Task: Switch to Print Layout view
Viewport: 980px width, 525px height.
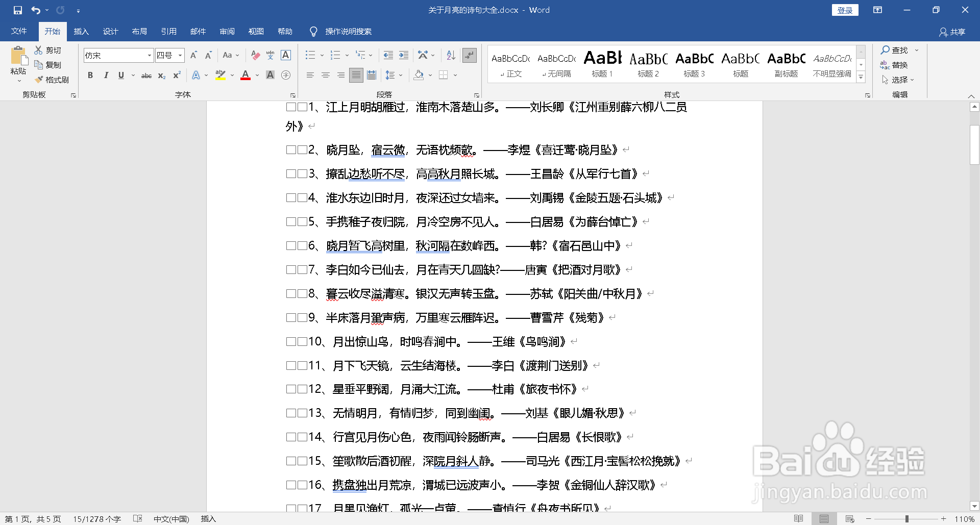Action: (x=824, y=519)
